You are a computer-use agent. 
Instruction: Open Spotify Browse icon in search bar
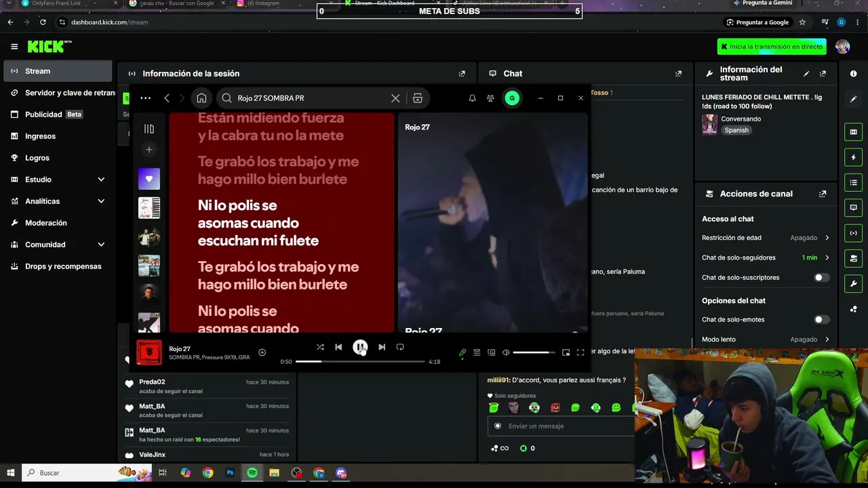[418, 98]
